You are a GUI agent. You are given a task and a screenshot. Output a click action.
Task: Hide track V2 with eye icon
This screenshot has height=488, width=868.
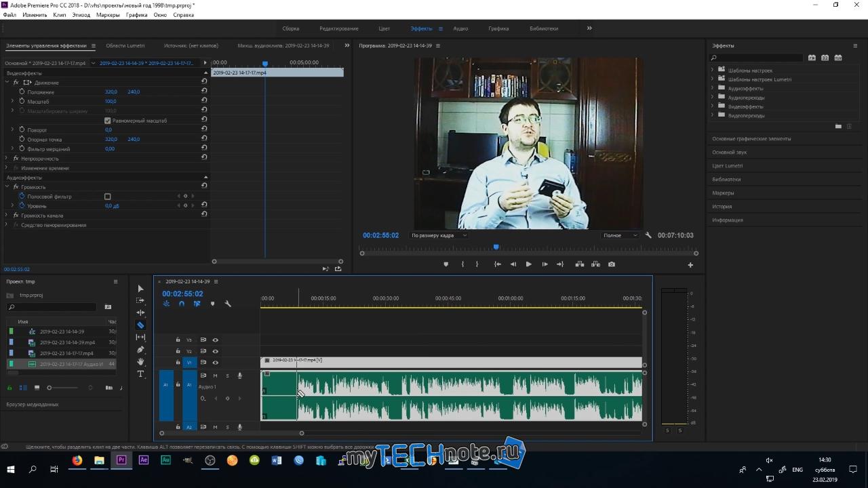(216, 351)
